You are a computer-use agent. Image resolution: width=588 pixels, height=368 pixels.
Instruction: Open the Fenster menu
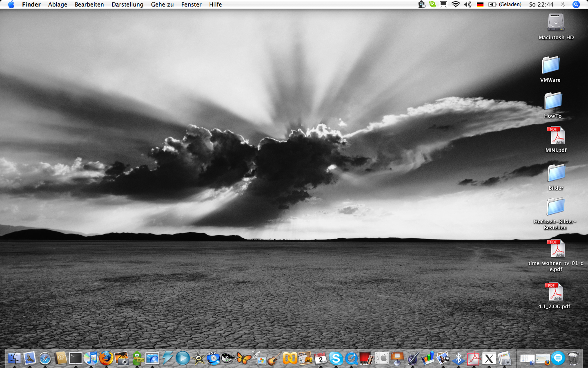[192, 4]
